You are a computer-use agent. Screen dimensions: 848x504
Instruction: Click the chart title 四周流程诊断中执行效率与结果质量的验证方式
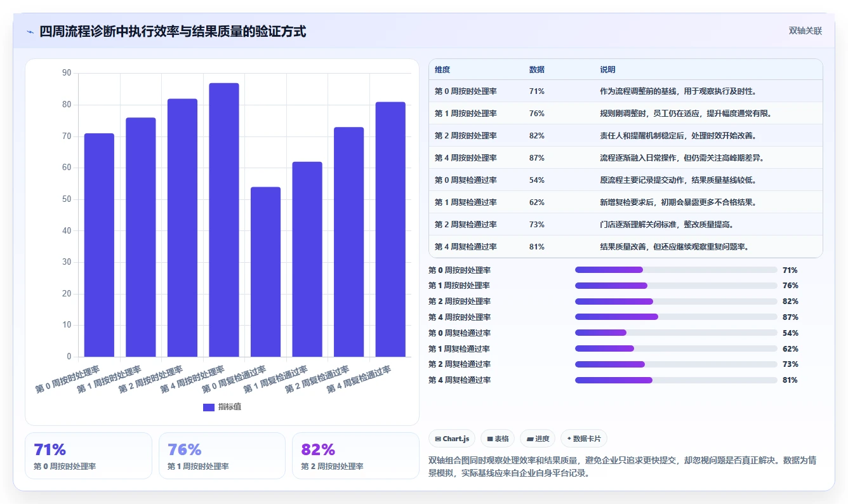173,31
